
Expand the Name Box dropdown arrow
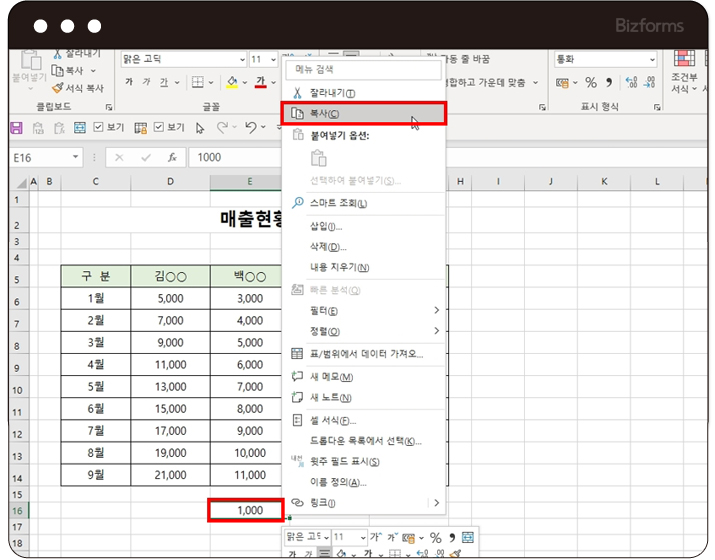click(76, 157)
